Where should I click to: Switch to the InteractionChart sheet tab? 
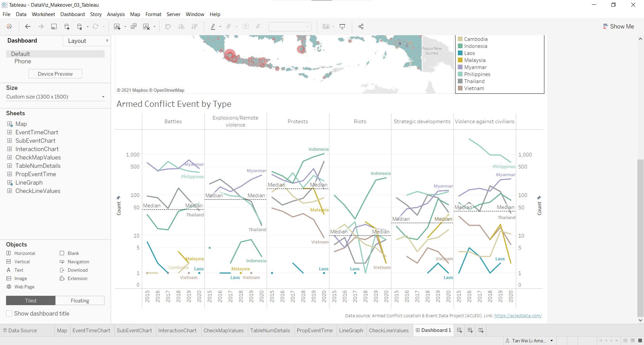[177, 331]
